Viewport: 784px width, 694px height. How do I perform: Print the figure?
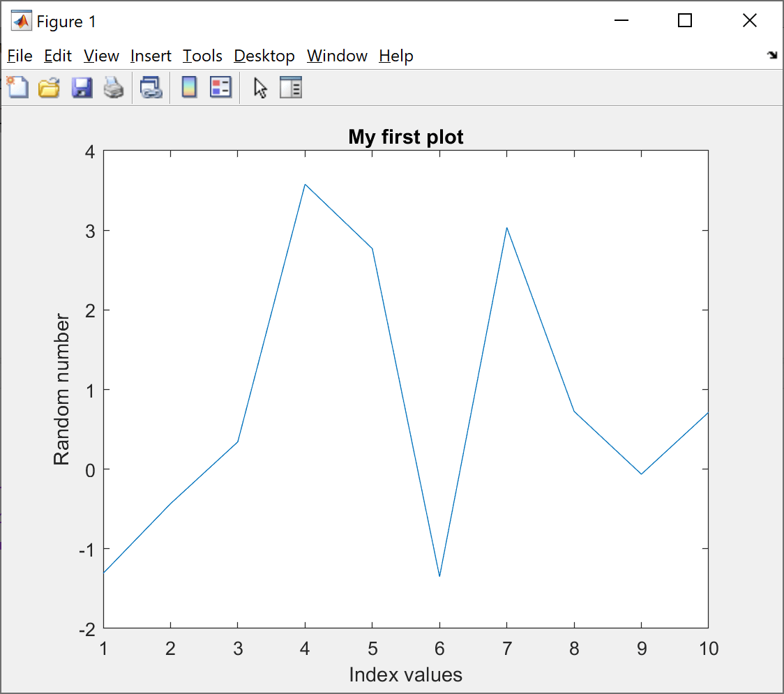[114, 87]
